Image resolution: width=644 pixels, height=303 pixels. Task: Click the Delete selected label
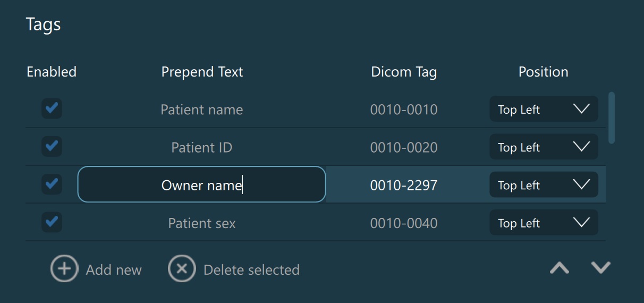[251, 270]
